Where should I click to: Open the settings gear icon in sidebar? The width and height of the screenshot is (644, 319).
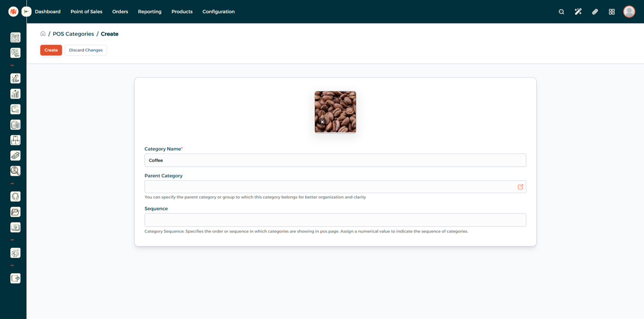15,253
